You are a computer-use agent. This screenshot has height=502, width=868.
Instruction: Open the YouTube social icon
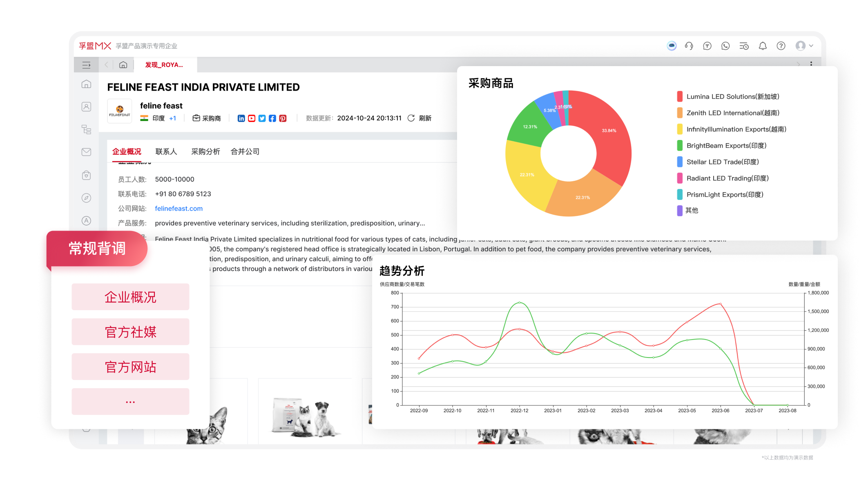tap(252, 118)
